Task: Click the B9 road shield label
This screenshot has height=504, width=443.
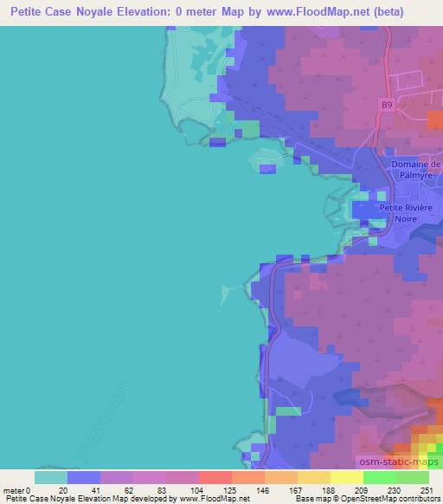Action: point(387,105)
